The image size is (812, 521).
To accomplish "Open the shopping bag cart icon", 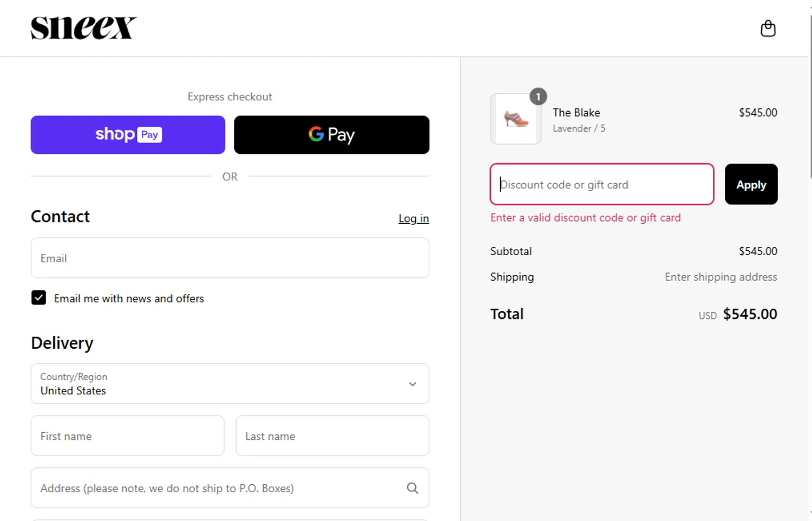I will (x=768, y=28).
